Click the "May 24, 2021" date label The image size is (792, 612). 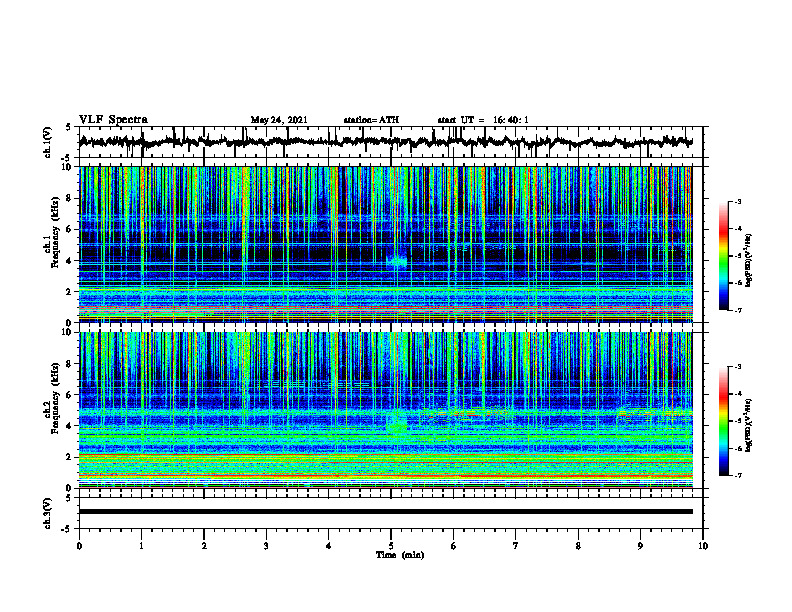click(x=279, y=120)
